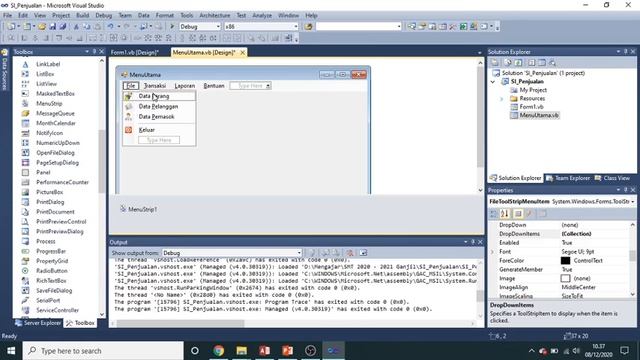Click Clear All icon in Output toolbar
The image size is (640, 360).
tap(350, 253)
